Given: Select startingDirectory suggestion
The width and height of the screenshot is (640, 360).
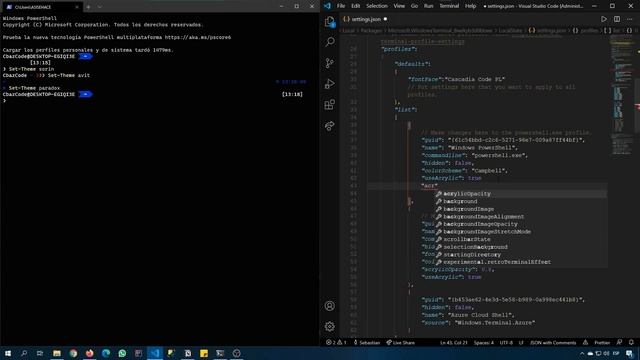Looking at the screenshot, I should 521,255.
